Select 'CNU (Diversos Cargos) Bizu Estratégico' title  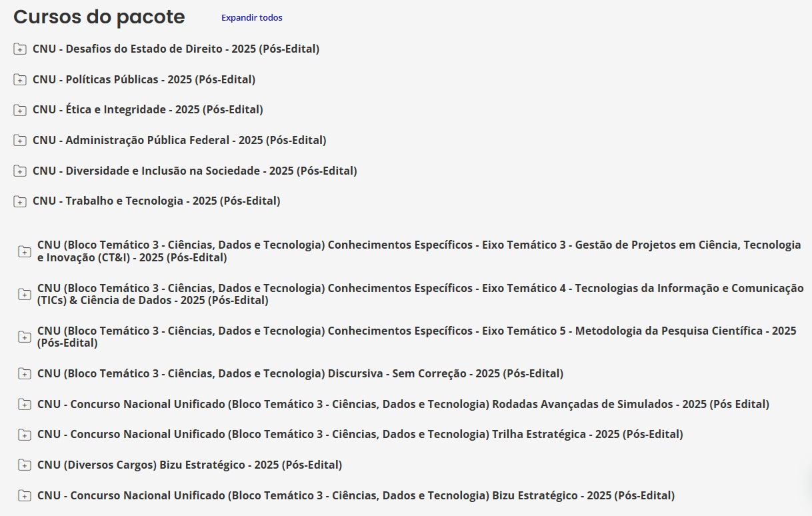click(x=190, y=465)
